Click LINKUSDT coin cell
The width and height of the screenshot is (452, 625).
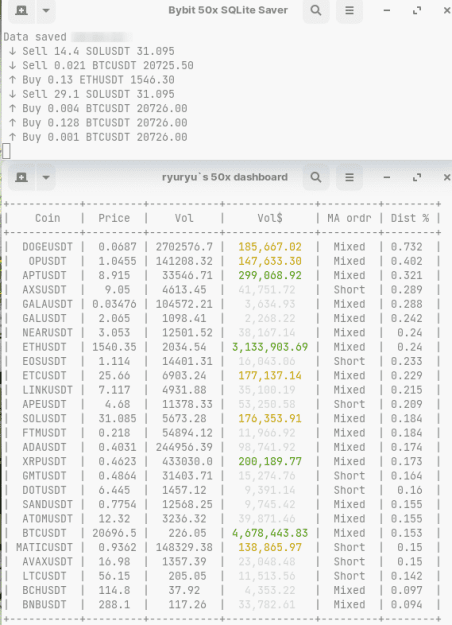point(47,390)
